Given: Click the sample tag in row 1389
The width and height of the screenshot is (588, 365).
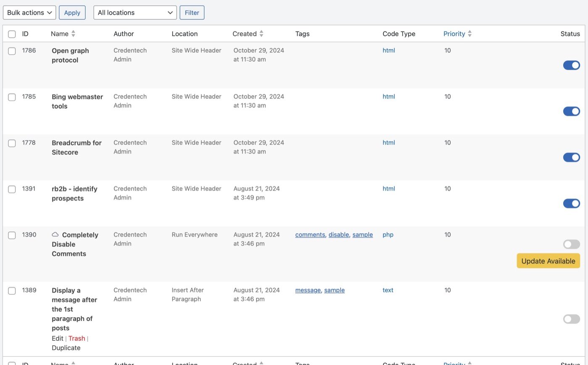Looking at the screenshot, I should [x=334, y=290].
